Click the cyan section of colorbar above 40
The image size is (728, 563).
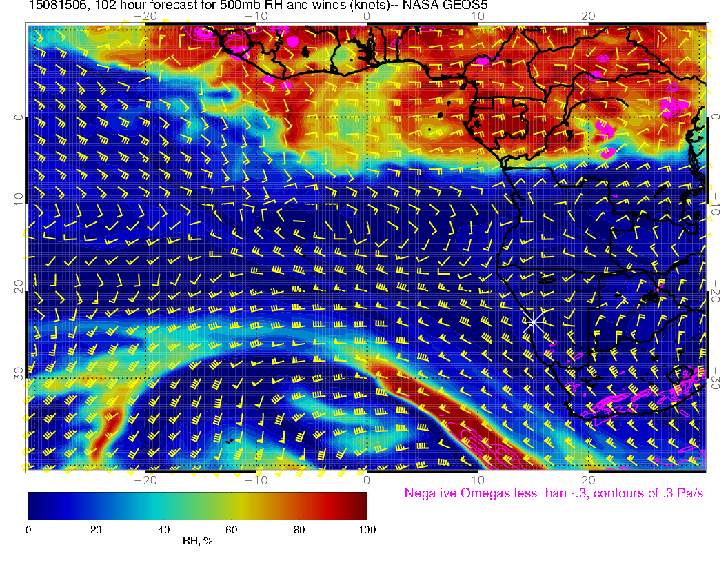pos(164,506)
